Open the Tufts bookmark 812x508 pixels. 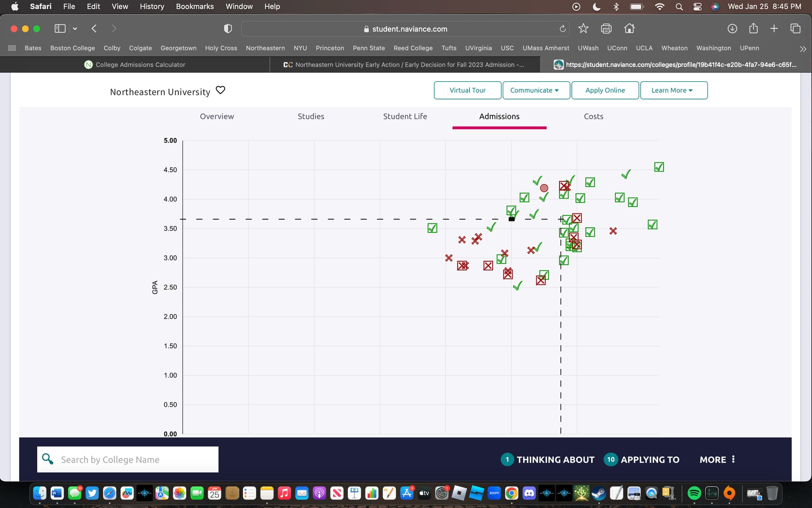449,48
